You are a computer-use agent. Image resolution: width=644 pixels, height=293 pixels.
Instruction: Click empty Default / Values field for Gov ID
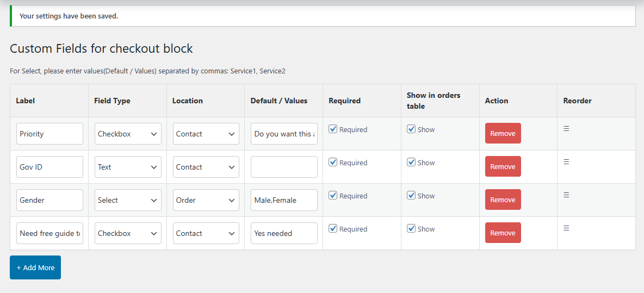click(x=284, y=167)
